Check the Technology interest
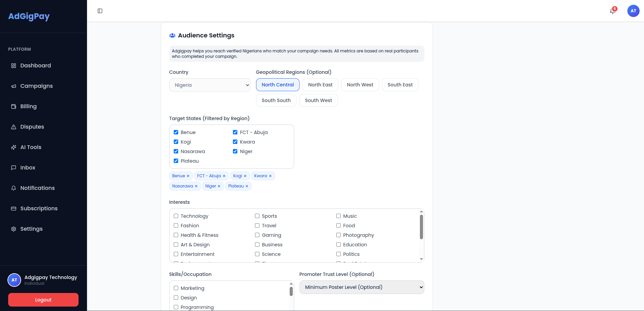The width and height of the screenshot is (644, 311). click(176, 216)
